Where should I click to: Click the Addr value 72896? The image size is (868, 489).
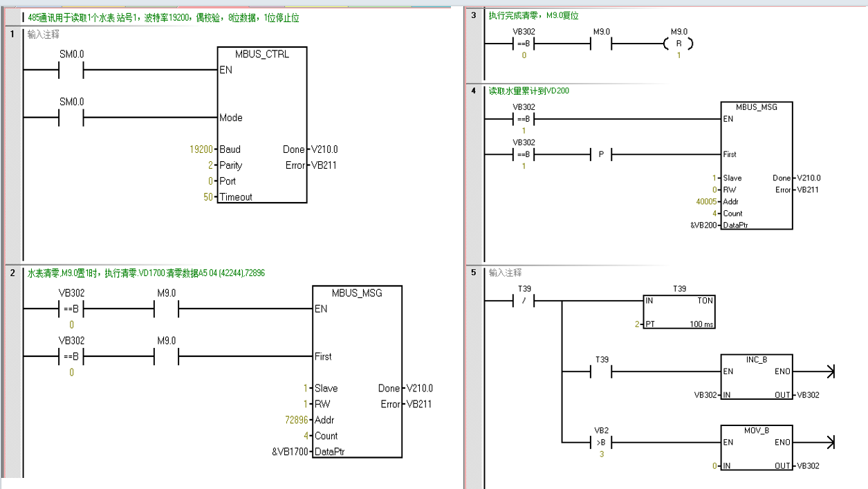[x=290, y=420]
